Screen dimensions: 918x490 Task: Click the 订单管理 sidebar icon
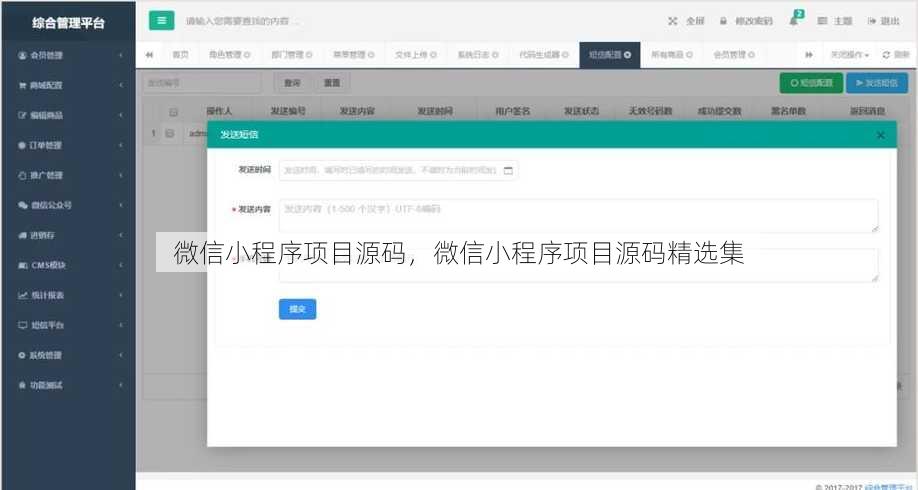22,145
